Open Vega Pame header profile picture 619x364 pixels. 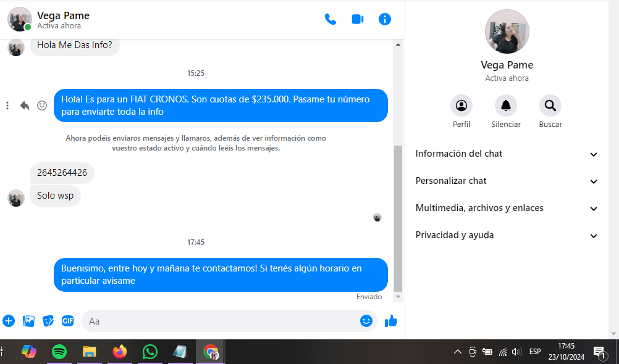tap(19, 19)
